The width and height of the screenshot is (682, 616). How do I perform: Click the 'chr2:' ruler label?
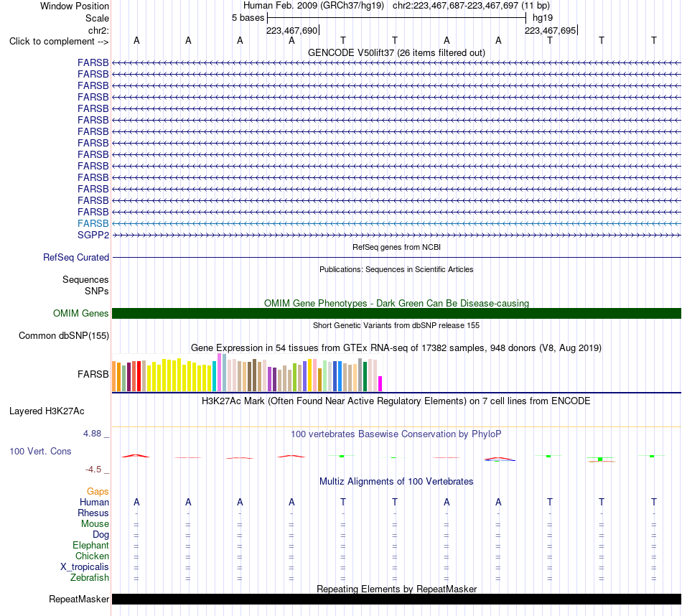point(98,30)
